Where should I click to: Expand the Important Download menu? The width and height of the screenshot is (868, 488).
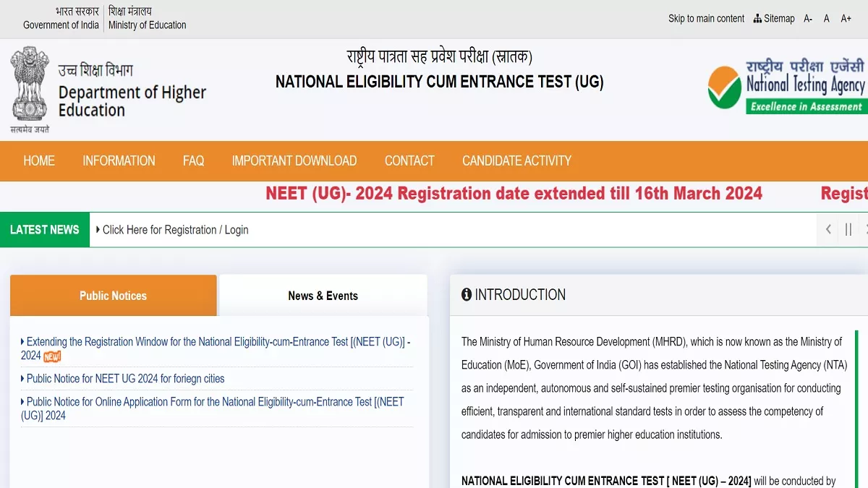294,160
